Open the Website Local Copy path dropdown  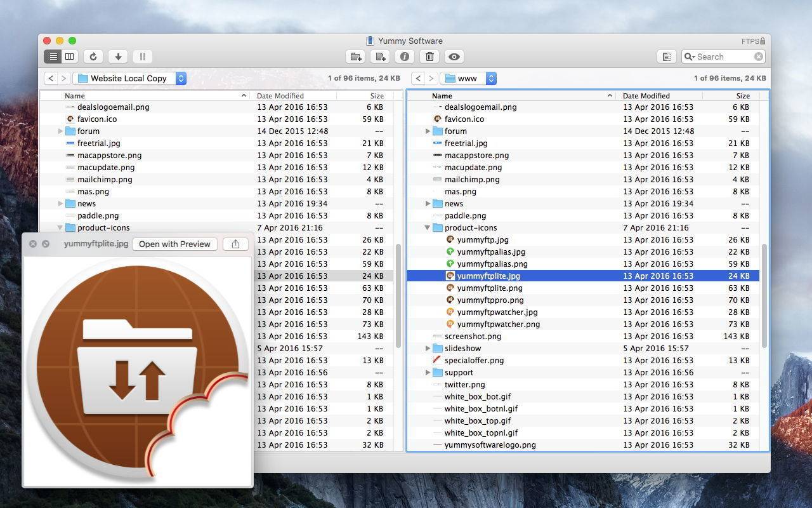coord(129,78)
